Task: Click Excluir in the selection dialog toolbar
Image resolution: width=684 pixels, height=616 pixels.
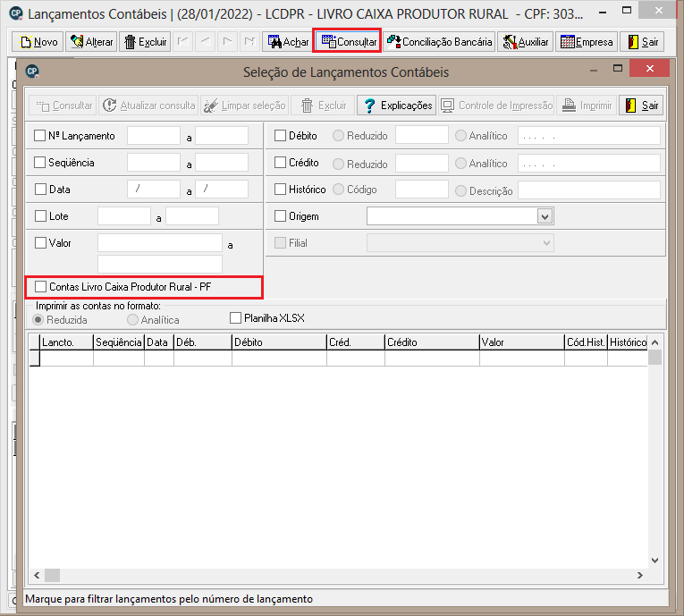Action: click(323, 105)
